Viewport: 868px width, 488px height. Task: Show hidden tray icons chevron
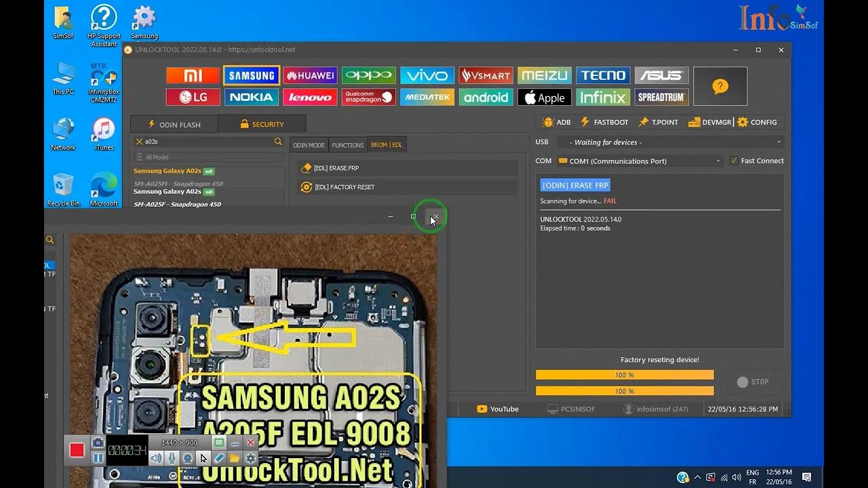[697, 477]
